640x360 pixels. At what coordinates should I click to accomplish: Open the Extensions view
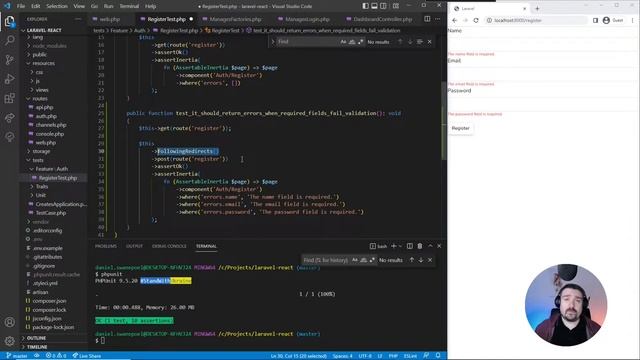click(9, 98)
